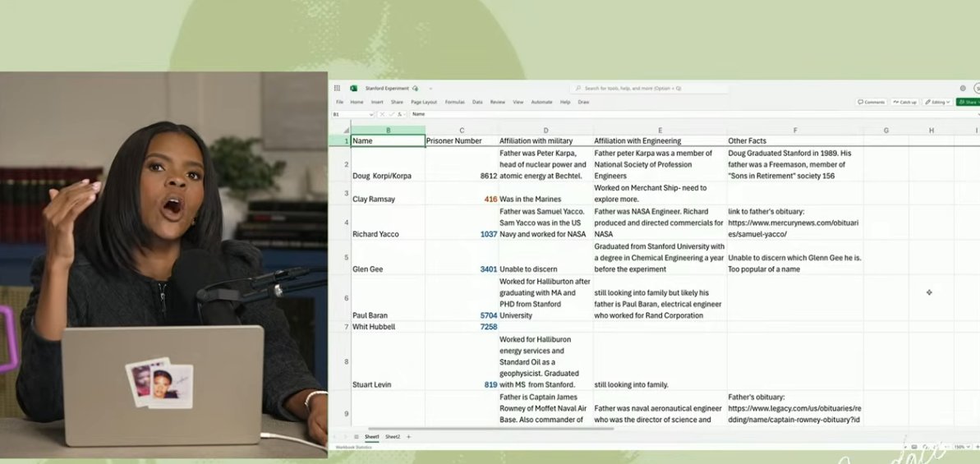
Task: Open the app launcher grid icon
Action: click(338, 88)
